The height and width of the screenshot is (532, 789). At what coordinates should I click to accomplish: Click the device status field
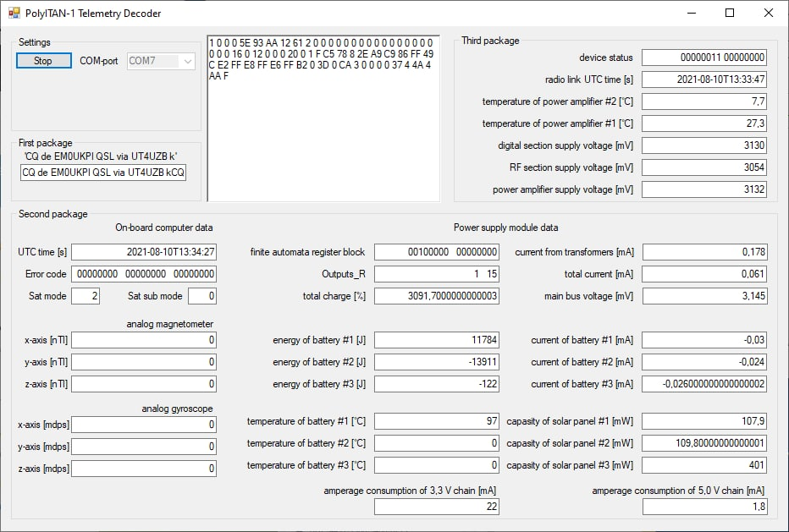pos(704,58)
